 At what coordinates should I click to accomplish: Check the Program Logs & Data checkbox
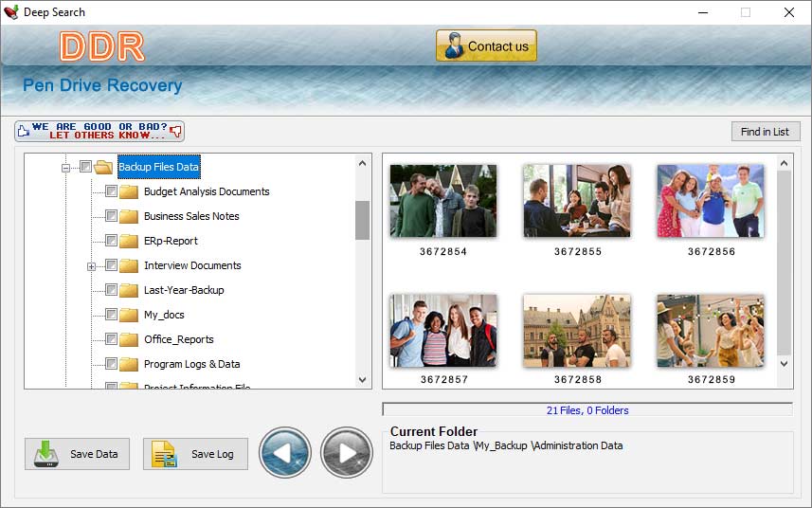pos(111,364)
